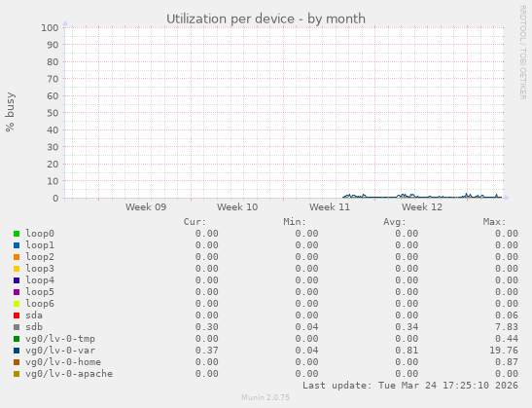
Task: Click the Week 10 axis label
Action: click(237, 206)
